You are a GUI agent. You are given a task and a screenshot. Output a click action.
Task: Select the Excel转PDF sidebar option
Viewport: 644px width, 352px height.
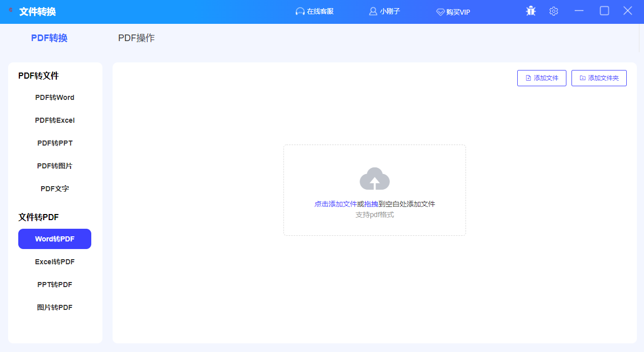pos(54,261)
